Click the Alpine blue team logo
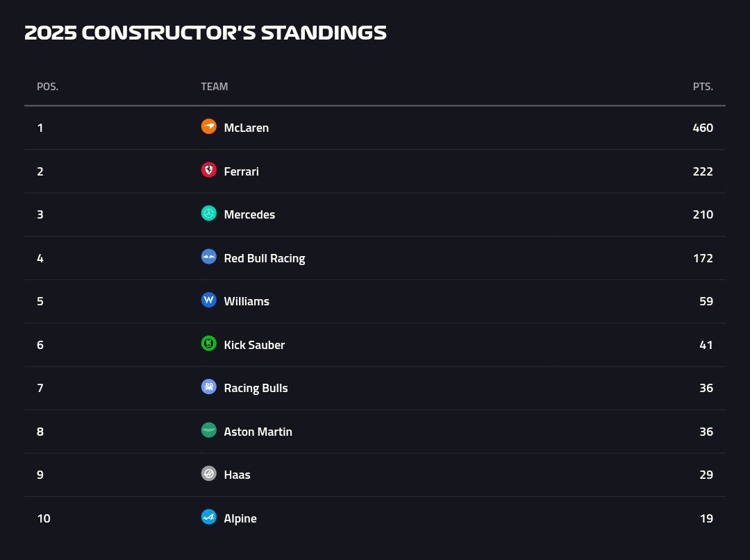 [208, 517]
